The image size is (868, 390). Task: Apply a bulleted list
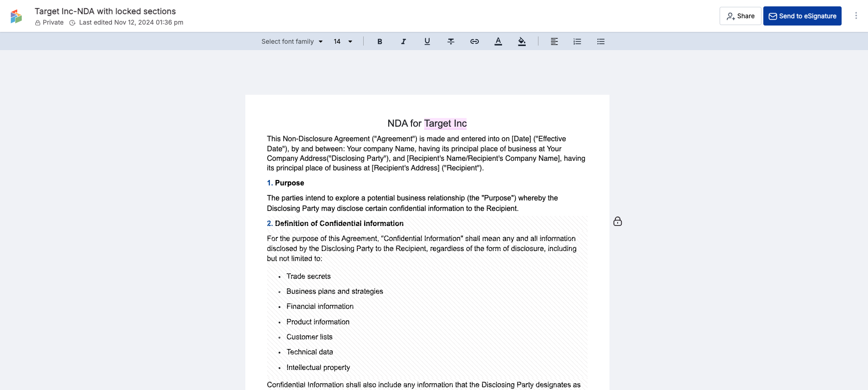click(x=601, y=41)
